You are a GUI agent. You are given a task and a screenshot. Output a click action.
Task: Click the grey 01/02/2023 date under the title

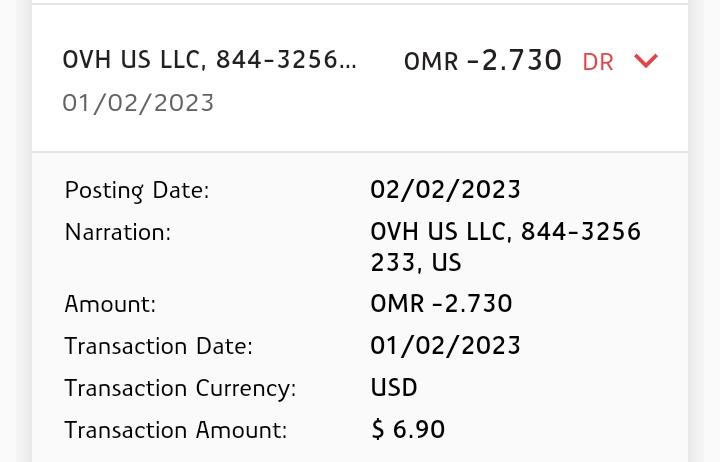click(138, 103)
